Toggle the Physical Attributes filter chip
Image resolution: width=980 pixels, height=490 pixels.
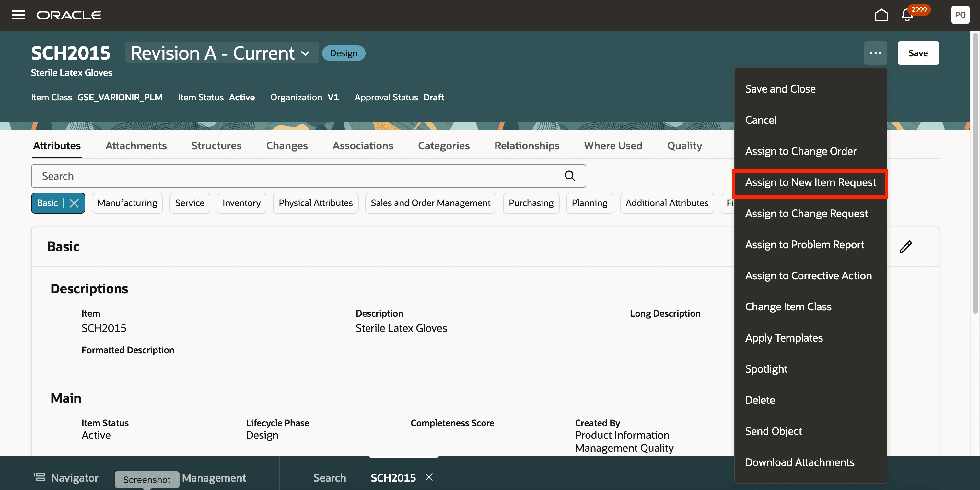point(315,203)
